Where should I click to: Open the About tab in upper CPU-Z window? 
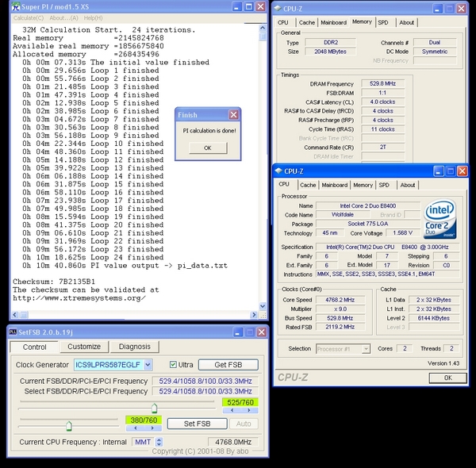tap(406, 22)
